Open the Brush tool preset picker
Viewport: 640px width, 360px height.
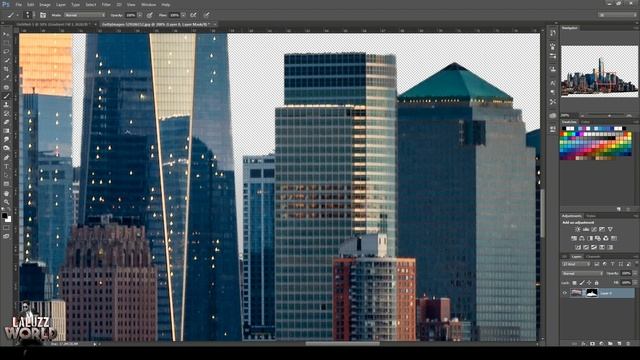11,15
